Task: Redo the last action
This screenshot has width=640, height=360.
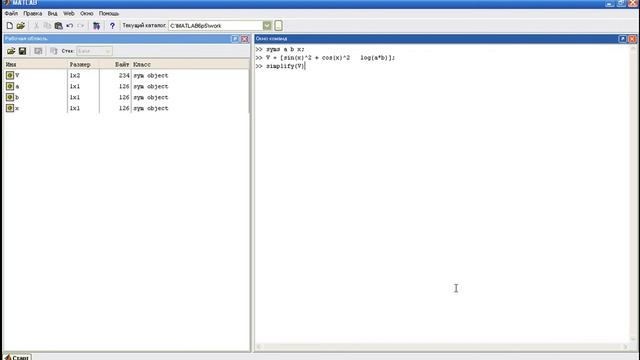Action: click(80, 26)
